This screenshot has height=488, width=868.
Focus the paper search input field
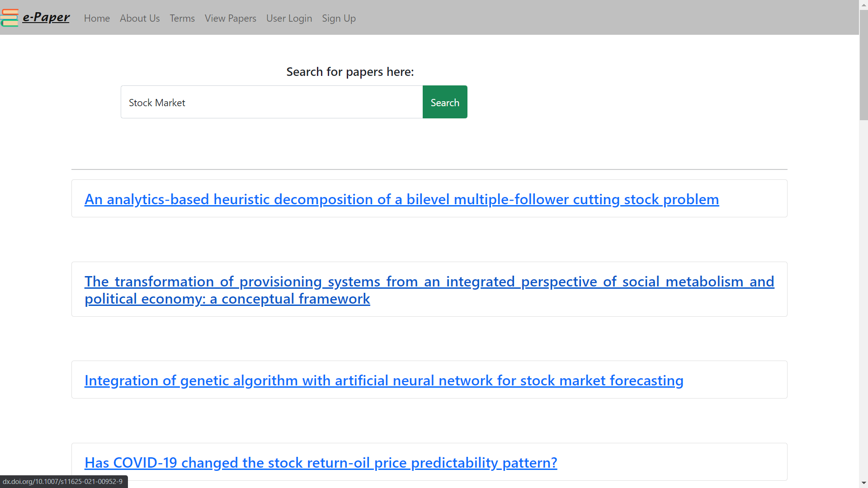click(272, 102)
